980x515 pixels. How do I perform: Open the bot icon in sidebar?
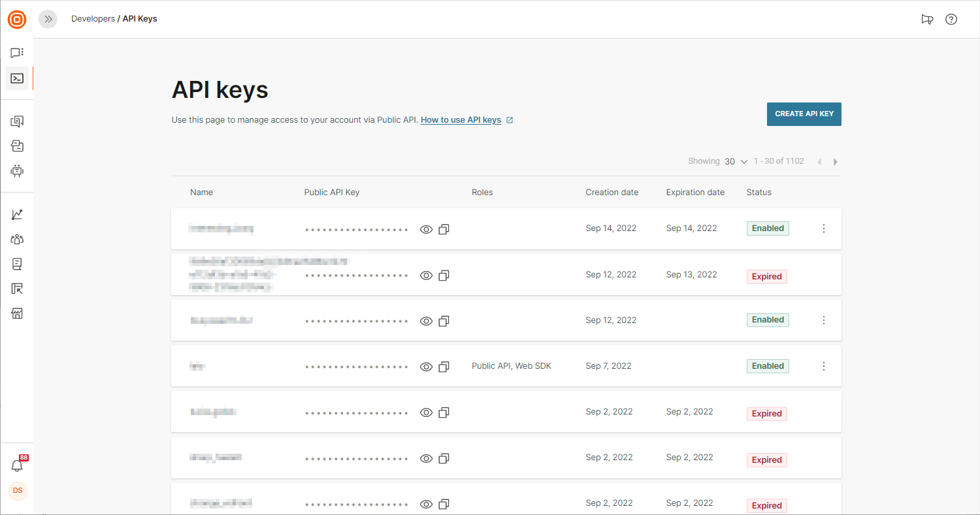(17, 171)
